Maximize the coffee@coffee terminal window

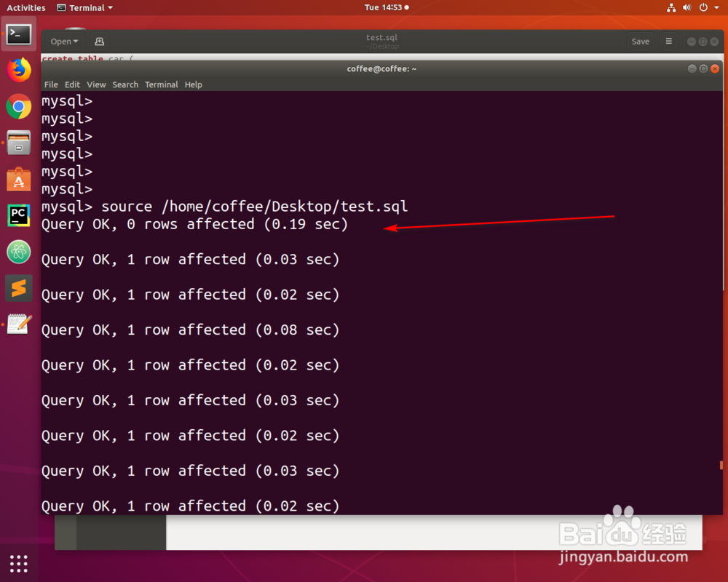pos(703,68)
